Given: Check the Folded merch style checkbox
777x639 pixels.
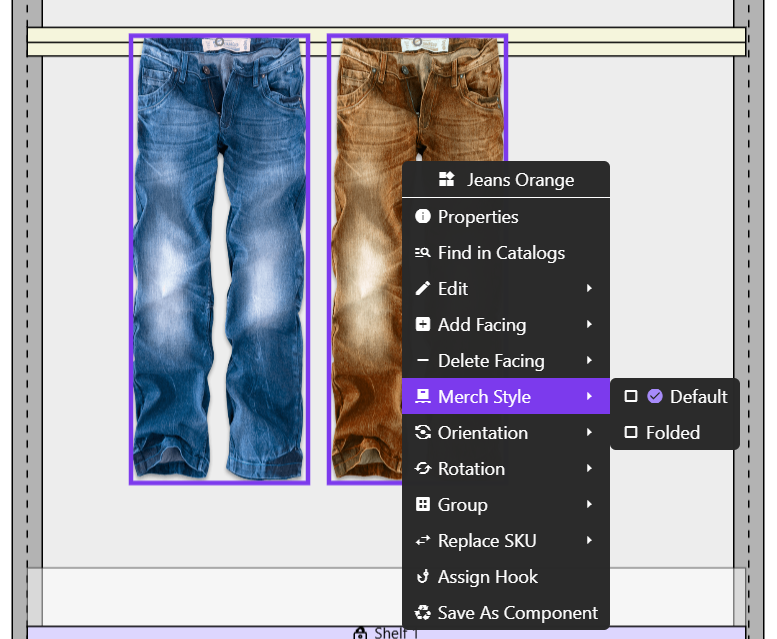Looking at the screenshot, I should click(631, 433).
